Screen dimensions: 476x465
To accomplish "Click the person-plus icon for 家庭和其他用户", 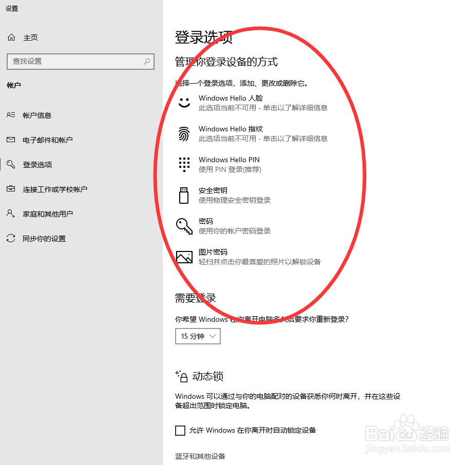I will [11, 214].
